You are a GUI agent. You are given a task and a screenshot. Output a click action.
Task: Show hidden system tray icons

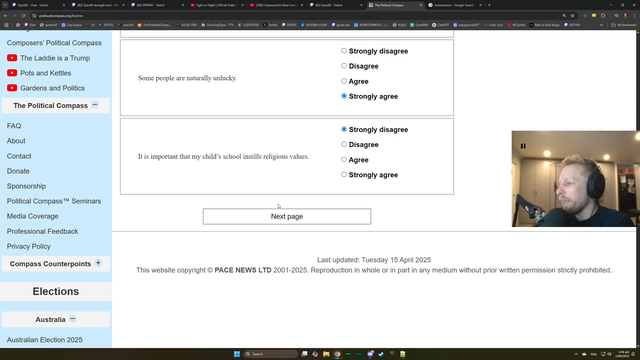[576, 354]
